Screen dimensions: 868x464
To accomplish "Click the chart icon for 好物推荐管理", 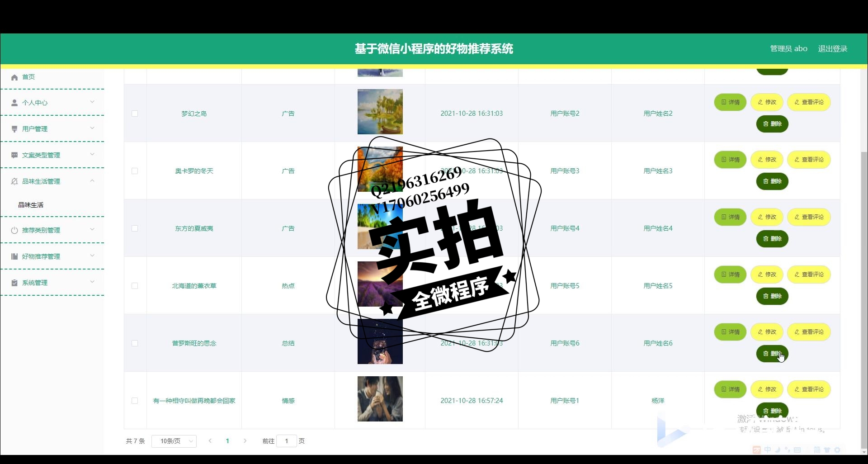I will click(x=14, y=256).
